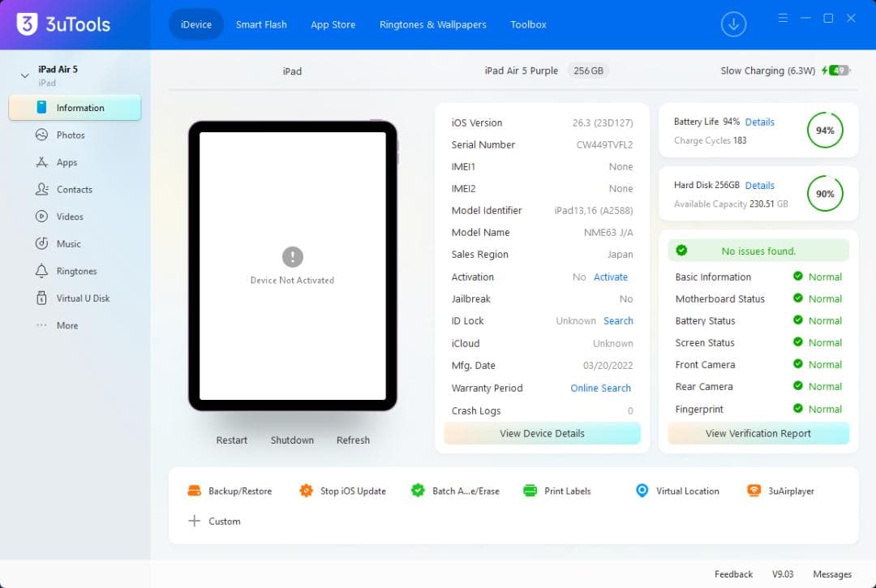Image resolution: width=876 pixels, height=588 pixels.
Task: Open the window menu list icon
Action: pyautogui.click(x=783, y=18)
